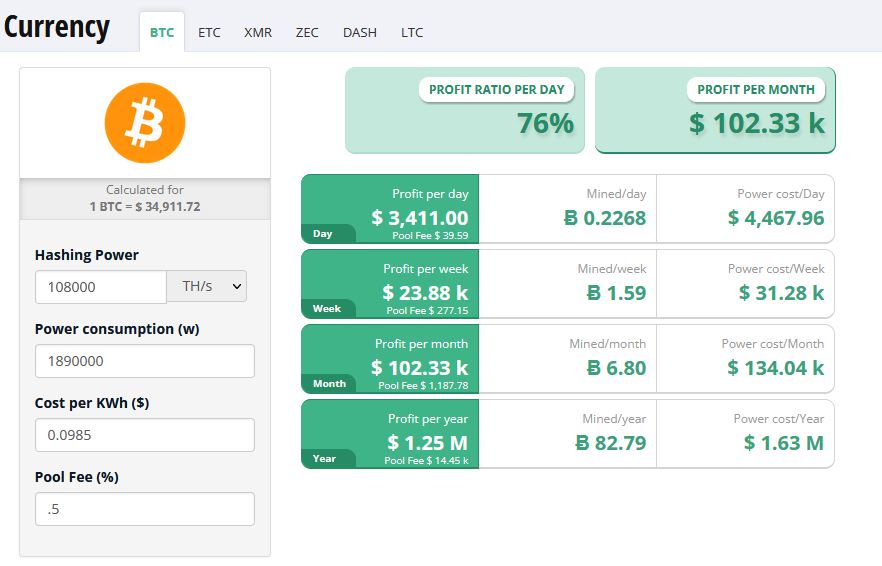Click the green Profit per year tile
Screen dimensions: 882x566
click(x=390, y=433)
